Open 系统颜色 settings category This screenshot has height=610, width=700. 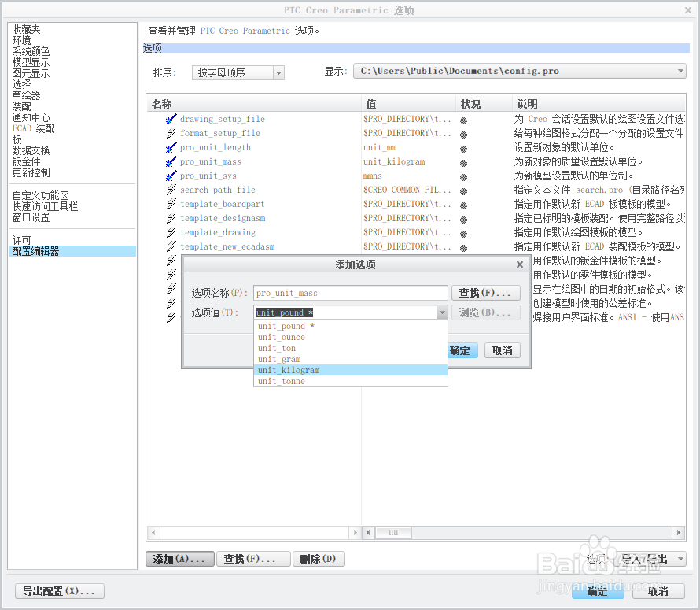(31, 51)
